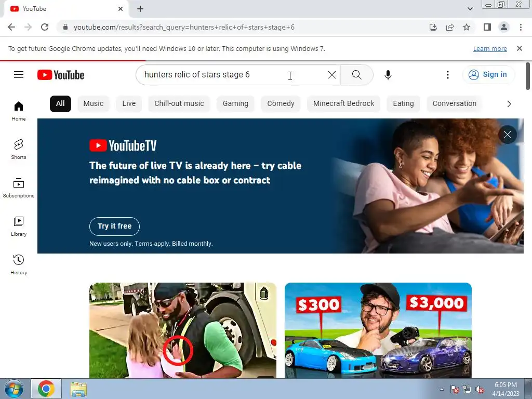
Task: Open a new browser tab
Action: 140,9
